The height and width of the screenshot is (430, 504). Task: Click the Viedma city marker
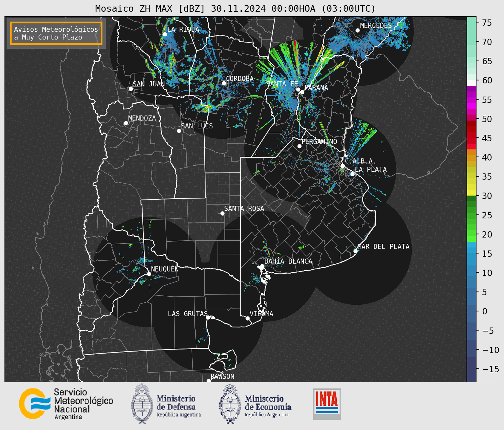[x=248, y=318]
